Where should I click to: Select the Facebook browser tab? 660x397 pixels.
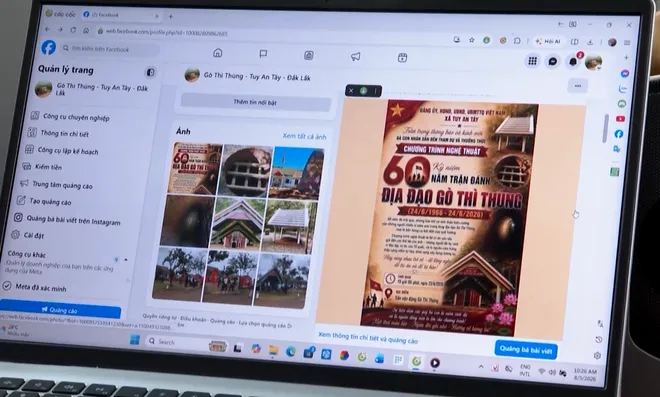click(120, 15)
